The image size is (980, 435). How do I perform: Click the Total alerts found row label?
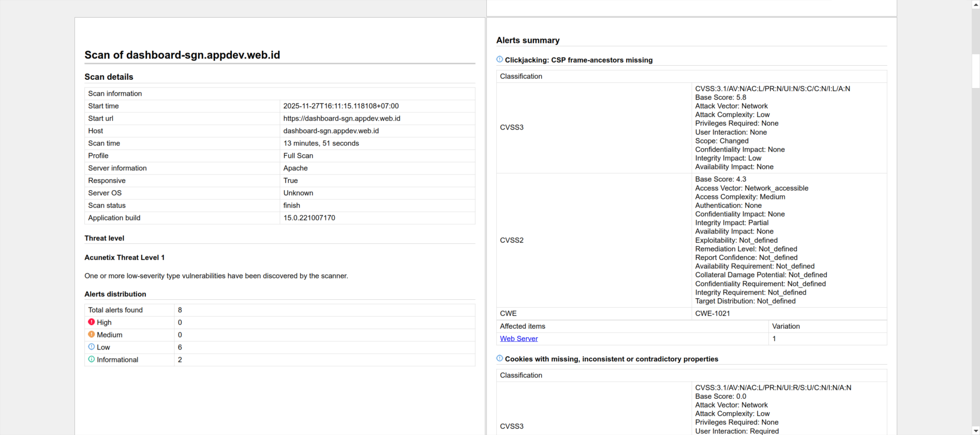click(x=115, y=310)
